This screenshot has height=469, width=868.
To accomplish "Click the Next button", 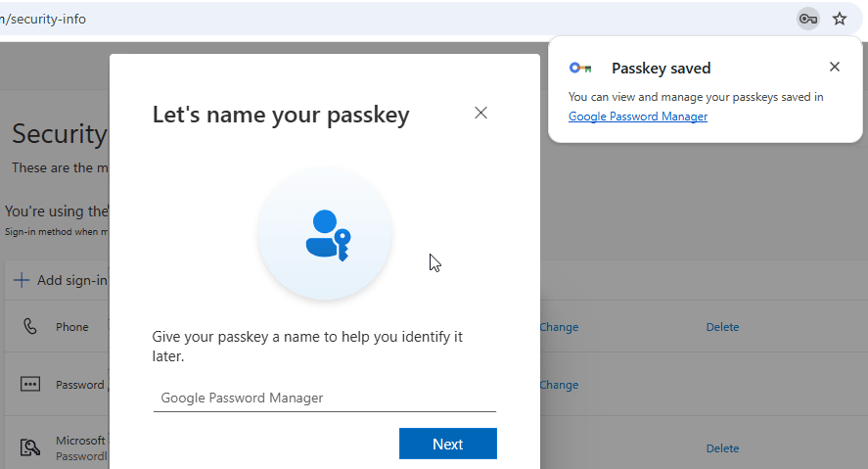I will pos(448,444).
